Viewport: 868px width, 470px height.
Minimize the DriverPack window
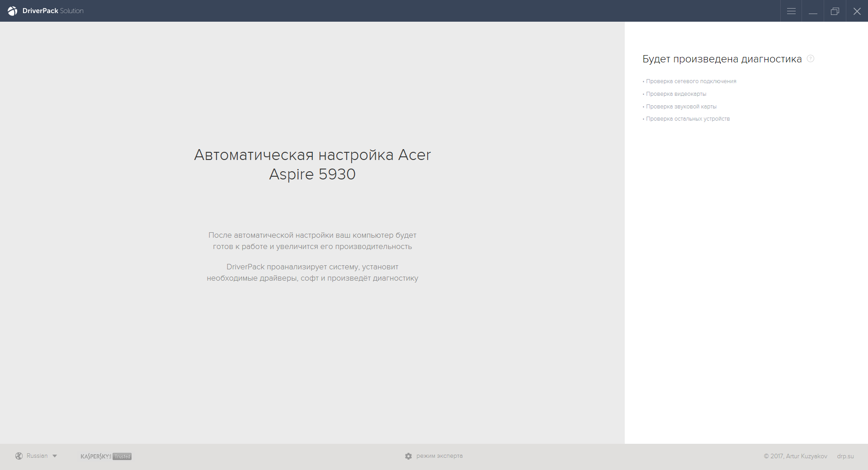pyautogui.click(x=813, y=11)
